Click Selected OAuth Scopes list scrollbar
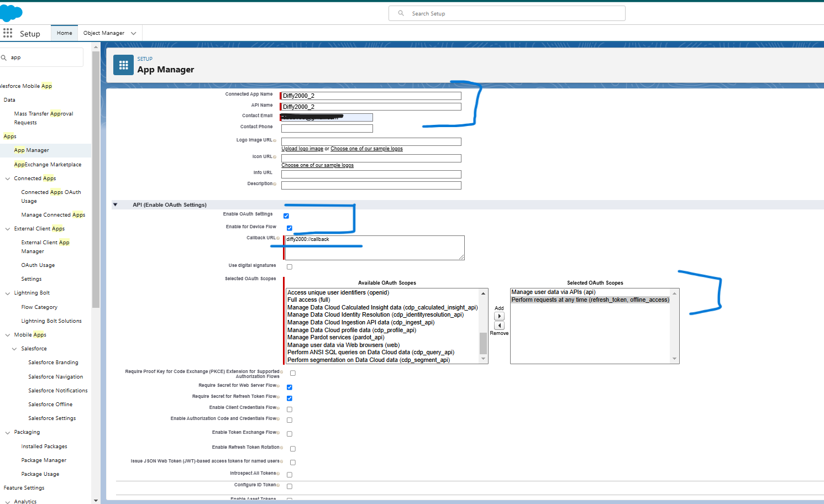The height and width of the screenshot is (504, 824). coord(674,326)
